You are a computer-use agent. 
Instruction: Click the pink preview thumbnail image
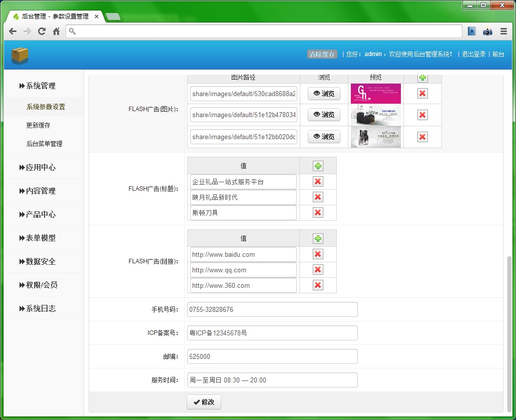[376, 94]
